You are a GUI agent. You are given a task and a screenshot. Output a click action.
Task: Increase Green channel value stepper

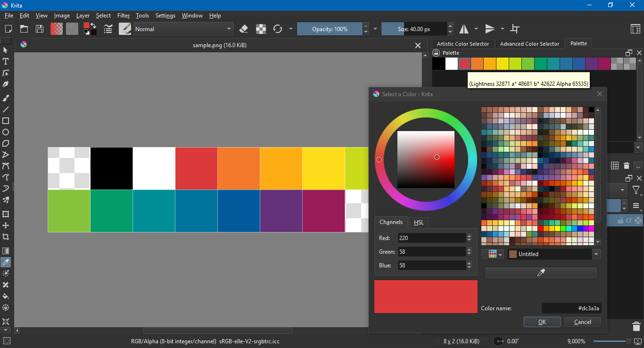pos(469,249)
